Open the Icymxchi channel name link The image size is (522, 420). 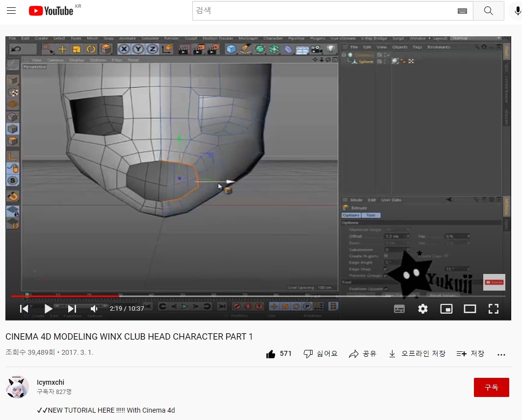click(x=50, y=382)
